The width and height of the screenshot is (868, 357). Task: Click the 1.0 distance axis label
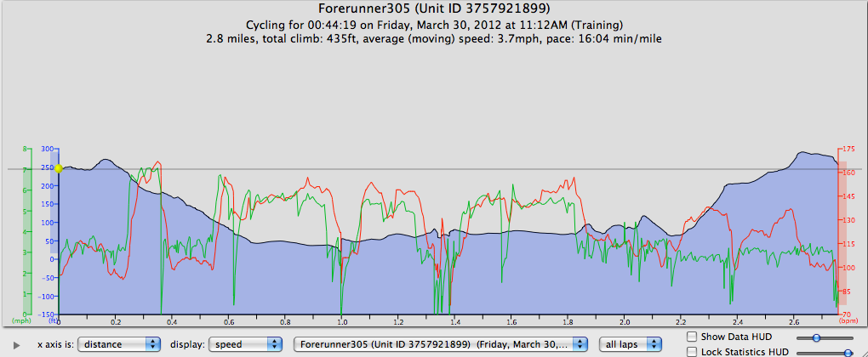(x=341, y=321)
